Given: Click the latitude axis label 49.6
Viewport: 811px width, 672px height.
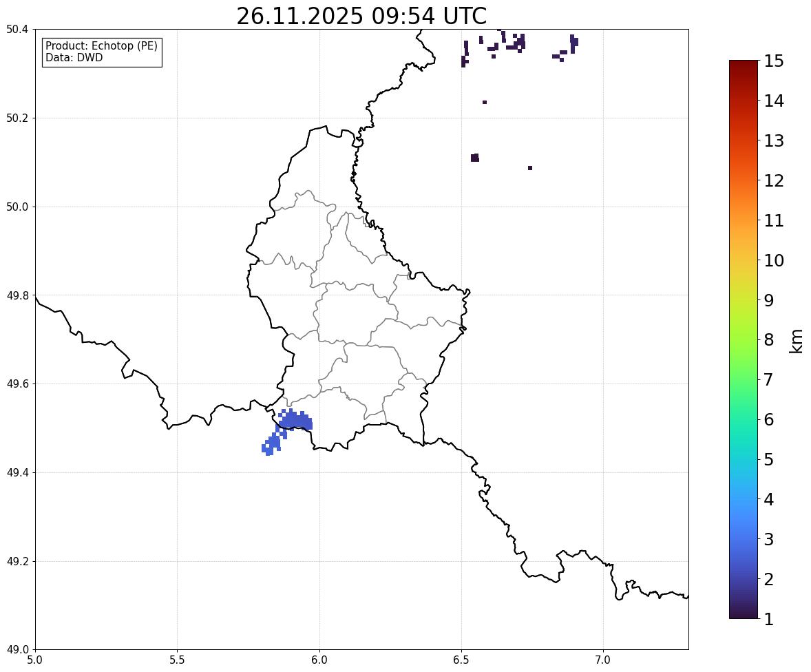Looking at the screenshot, I should (x=17, y=384).
